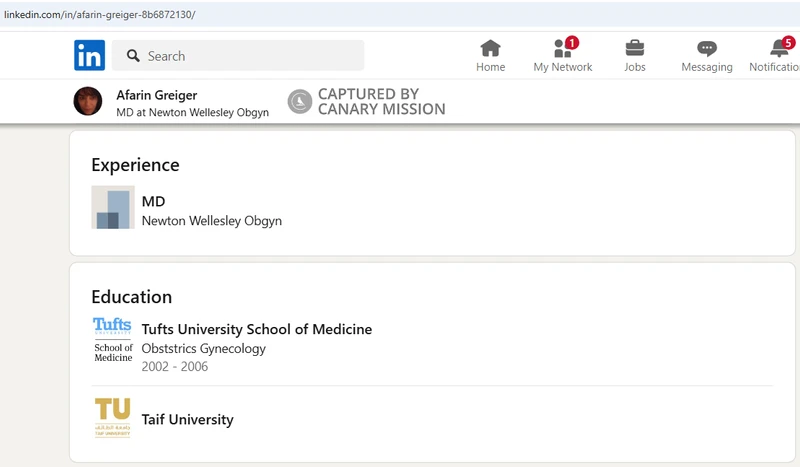800x467 pixels.
Task: Open Tufts University School of Medicine link
Action: pos(257,329)
